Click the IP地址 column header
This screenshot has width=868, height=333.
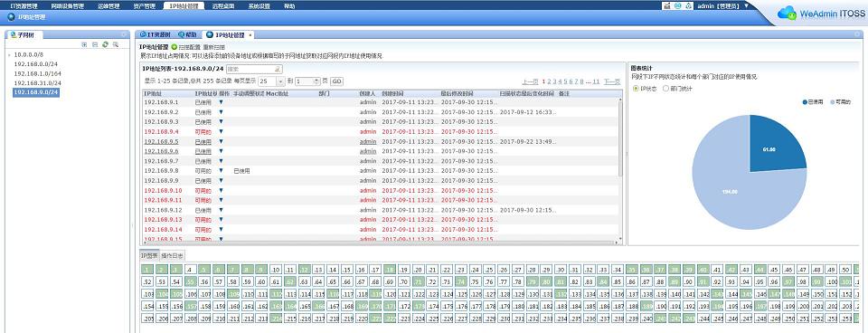[167, 93]
